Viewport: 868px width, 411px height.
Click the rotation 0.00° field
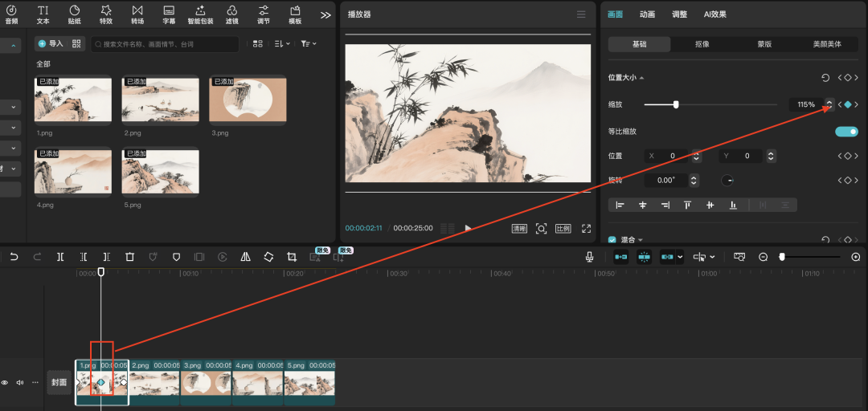click(x=666, y=181)
